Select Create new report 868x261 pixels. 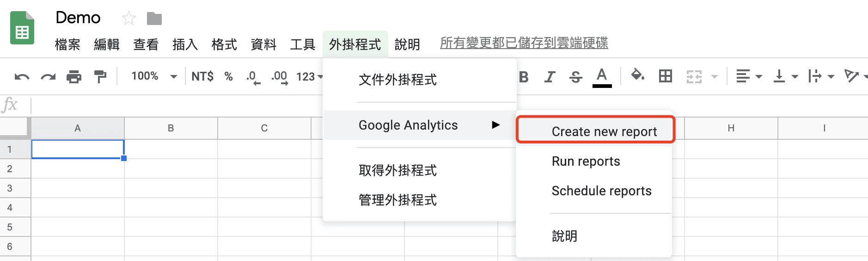pos(604,131)
